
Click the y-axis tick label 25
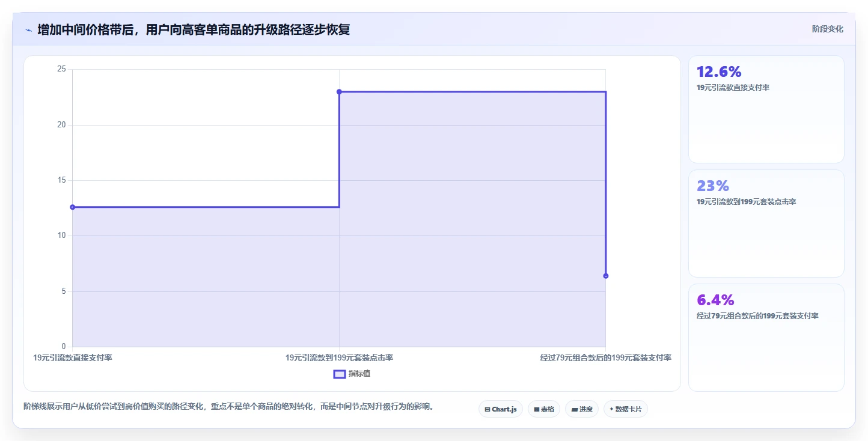click(x=61, y=69)
